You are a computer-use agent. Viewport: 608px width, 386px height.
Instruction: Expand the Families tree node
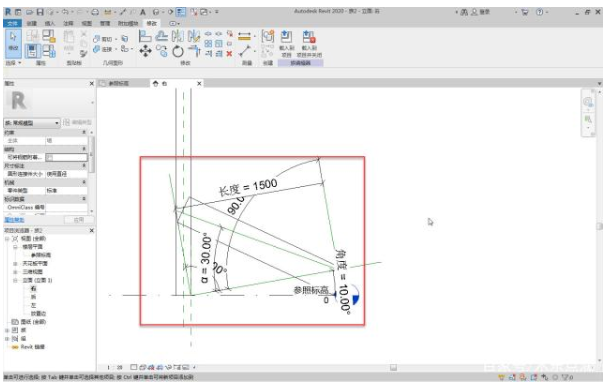7,330
